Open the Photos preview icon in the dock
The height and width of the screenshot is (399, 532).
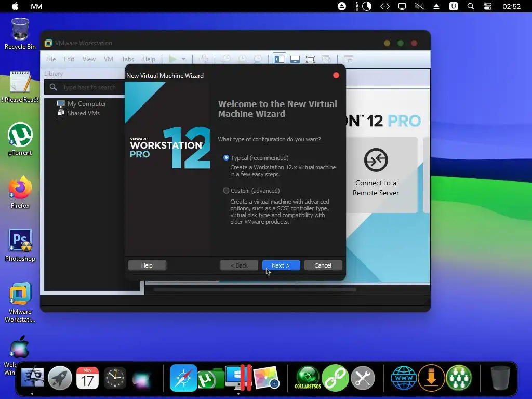(x=267, y=378)
